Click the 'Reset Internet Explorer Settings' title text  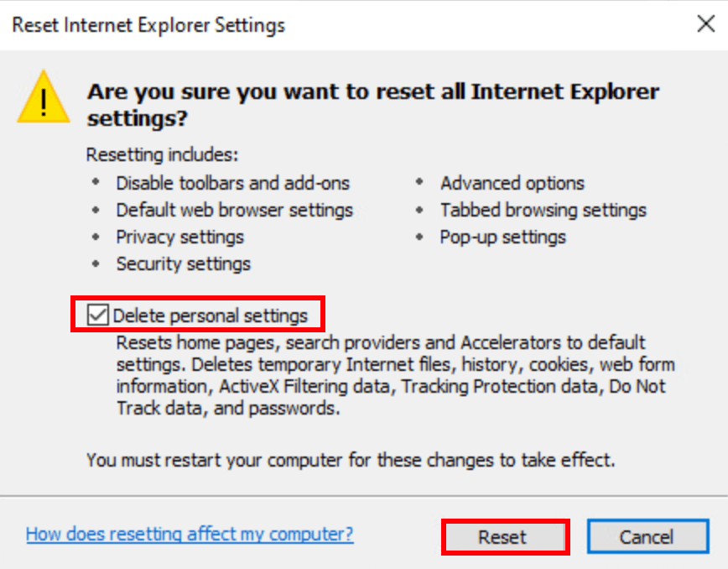(x=148, y=25)
